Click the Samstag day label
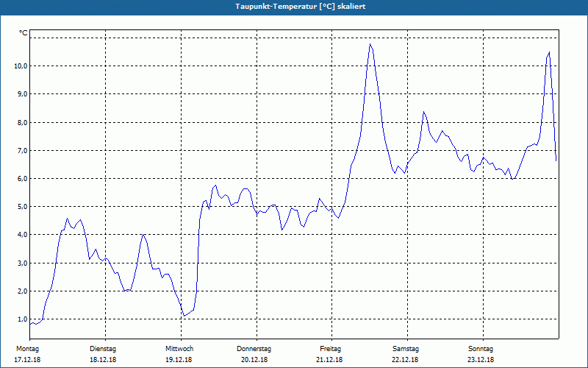The image size is (588, 368). click(406, 349)
